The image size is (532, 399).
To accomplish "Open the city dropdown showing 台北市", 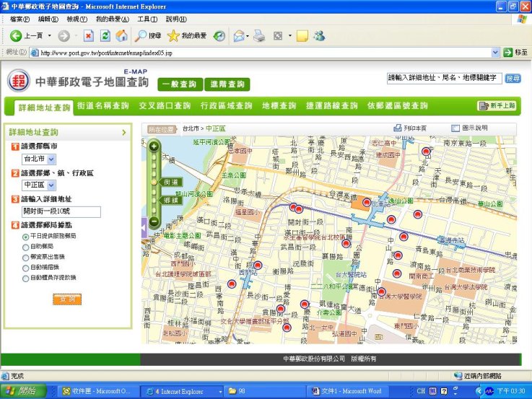I will pyautogui.click(x=39, y=159).
